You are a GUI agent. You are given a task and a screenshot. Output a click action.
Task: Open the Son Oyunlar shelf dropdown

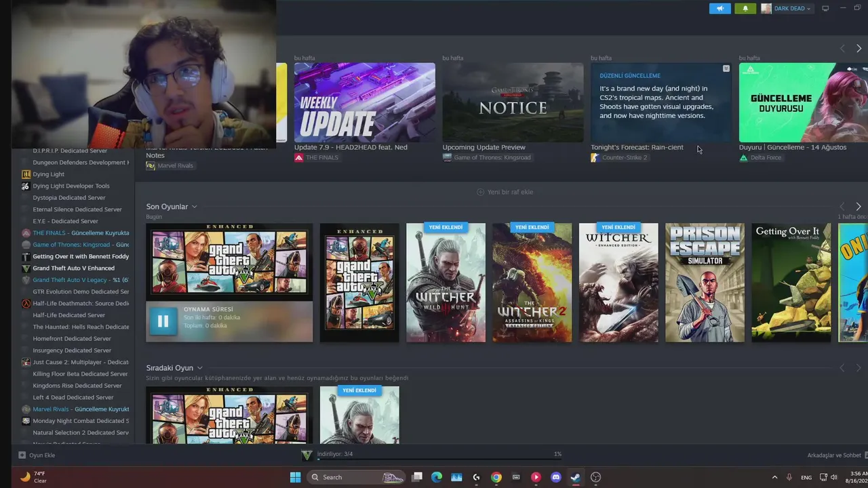(x=194, y=207)
